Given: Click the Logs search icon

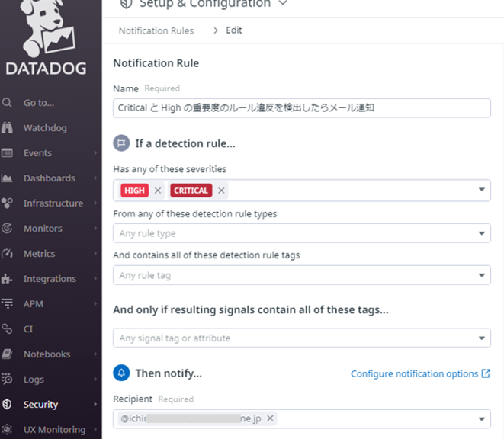Looking at the screenshot, I should click(x=7, y=380).
